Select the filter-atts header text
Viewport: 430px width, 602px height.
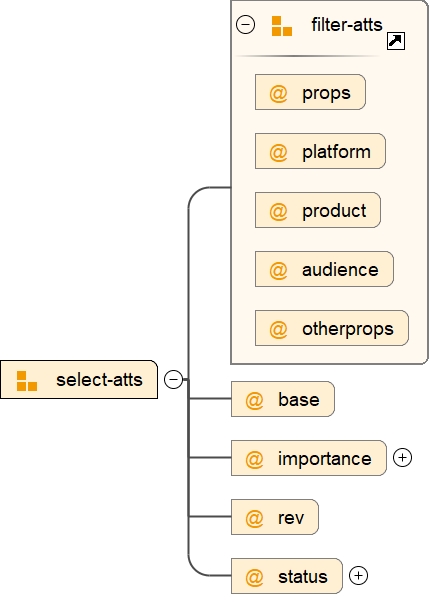pos(347,25)
